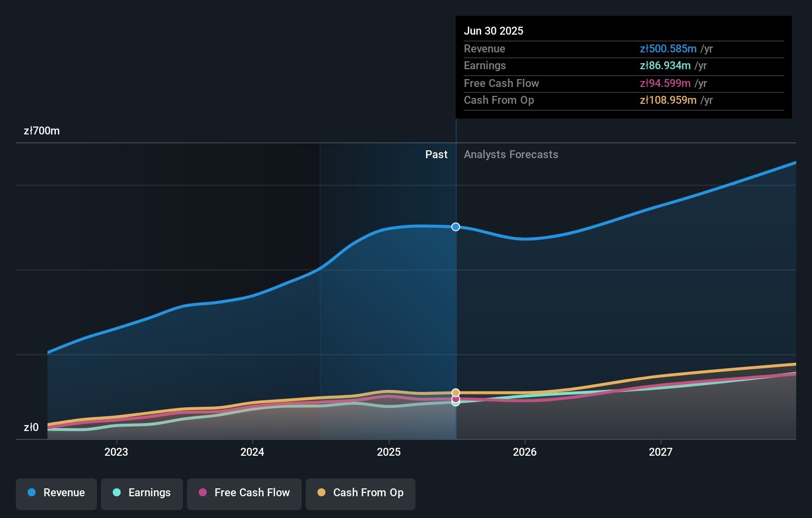The image size is (812, 518).
Task: Switch to the Past section of the chart
Action: pyautogui.click(x=436, y=154)
